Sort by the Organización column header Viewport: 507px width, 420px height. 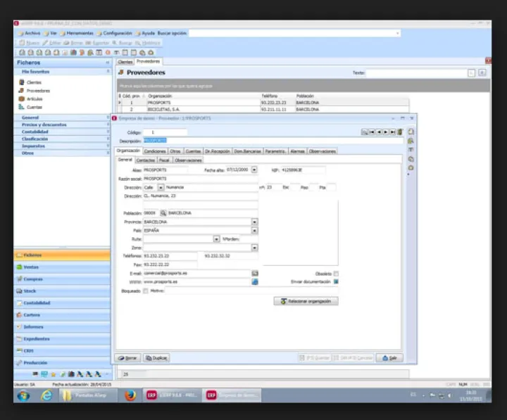(204, 96)
